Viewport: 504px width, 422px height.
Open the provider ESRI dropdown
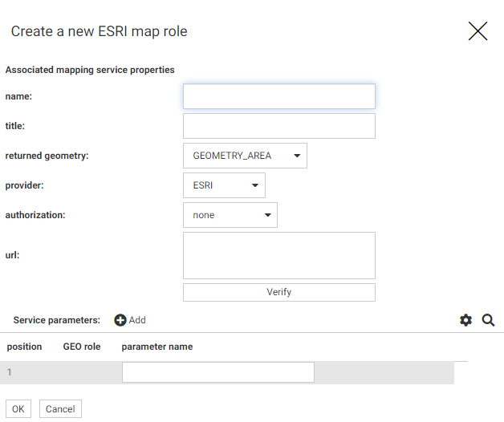point(224,185)
